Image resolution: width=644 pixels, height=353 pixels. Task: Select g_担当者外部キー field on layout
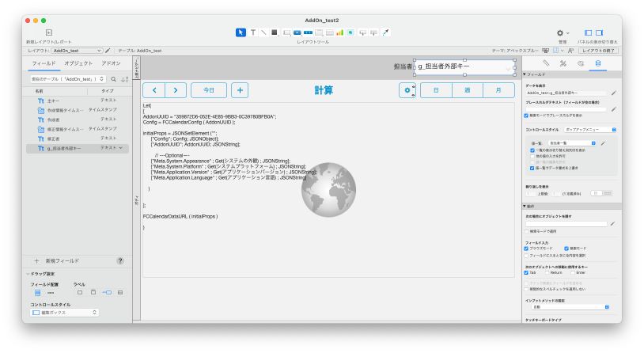click(464, 67)
